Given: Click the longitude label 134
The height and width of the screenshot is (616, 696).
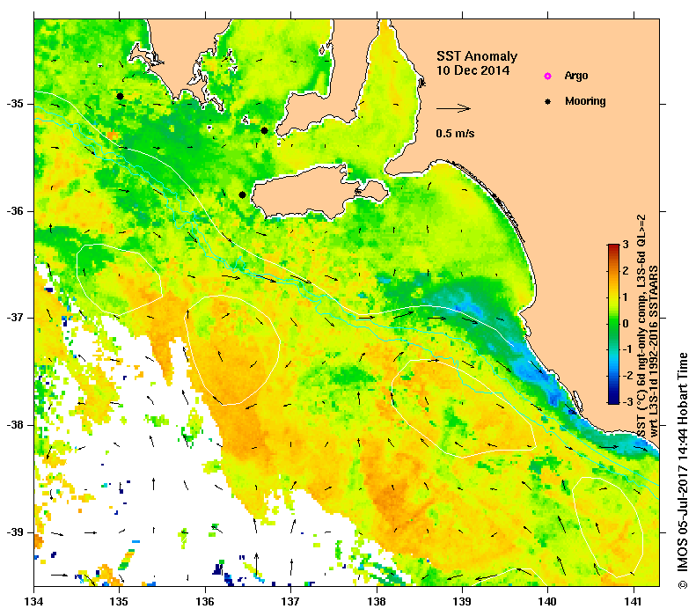Looking at the screenshot, I should [x=34, y=602].
